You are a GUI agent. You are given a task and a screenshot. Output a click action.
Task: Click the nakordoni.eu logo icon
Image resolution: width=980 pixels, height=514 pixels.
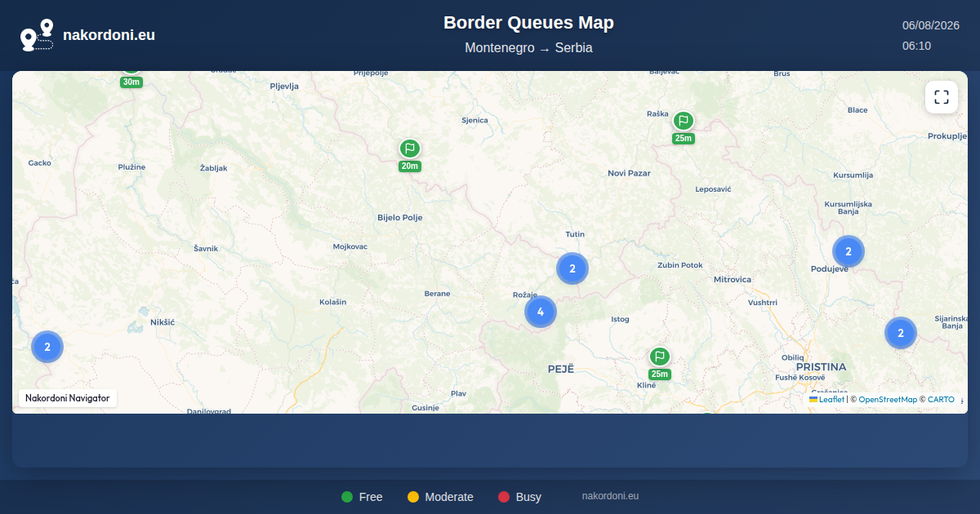click(x=37, y=35)
